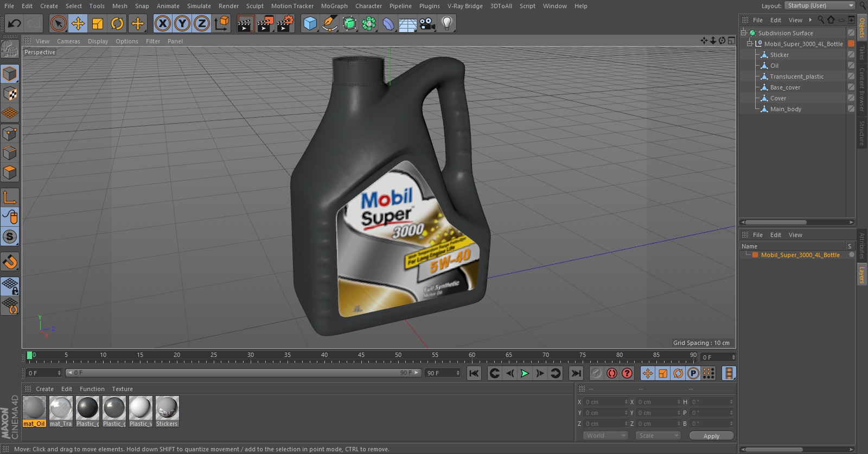The image size is (868, 454).
Task: Click the Record Active Objects button
Action: click(597, 373)
